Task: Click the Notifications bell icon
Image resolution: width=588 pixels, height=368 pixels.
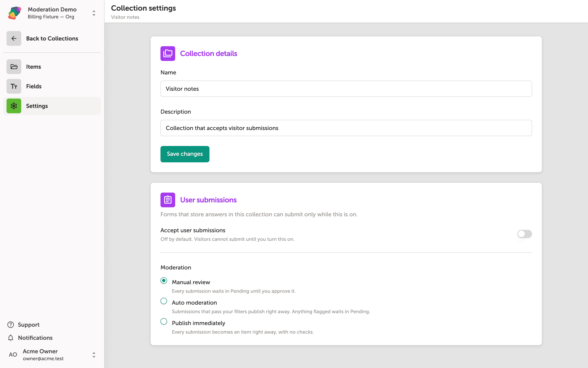Action: [11, 338]
